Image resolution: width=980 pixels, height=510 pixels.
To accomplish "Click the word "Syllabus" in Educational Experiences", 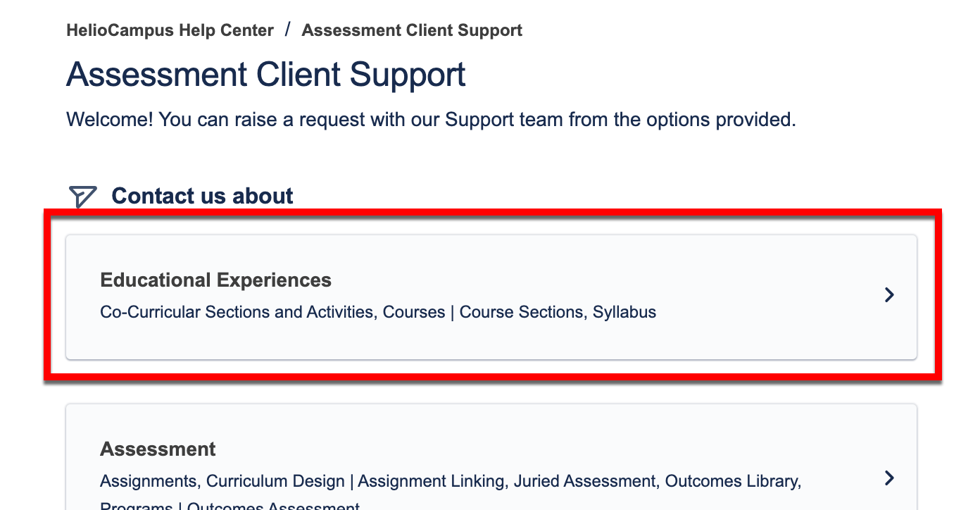I will point(624,312).
